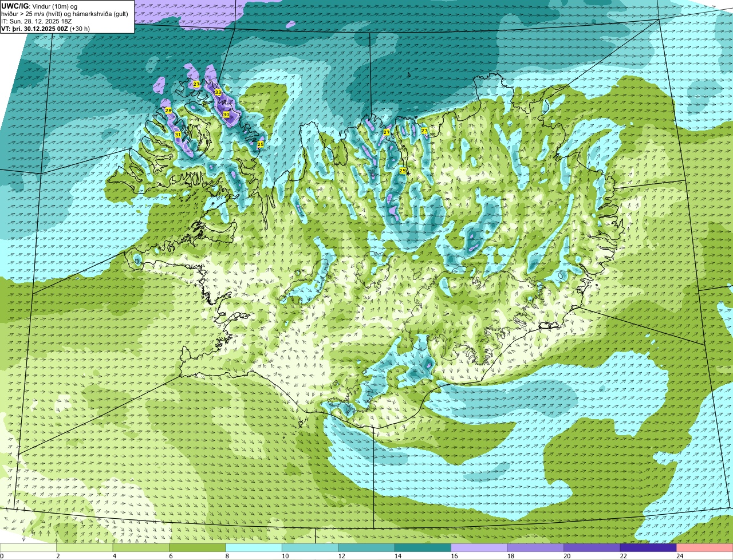Click the pink above-24 m/s legend segment
The image size is (733, 560).
click(x=705, y=548)
